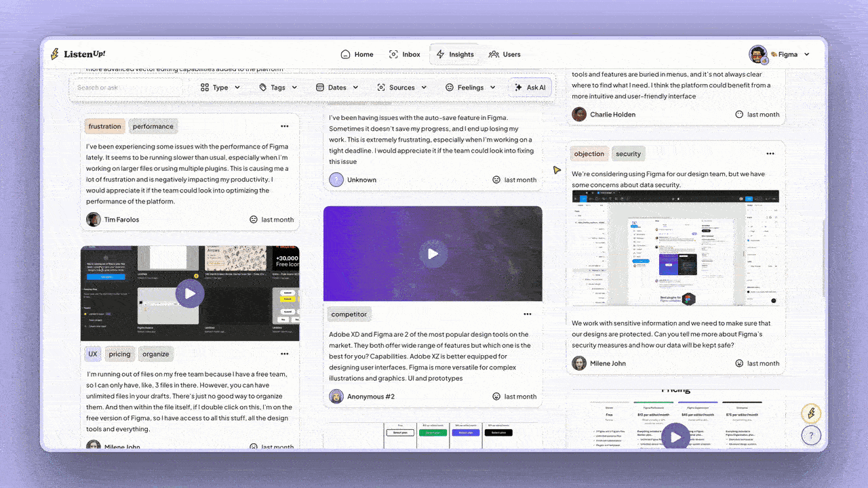The height and width of the screenshot is (488, 868).
Task: Click the organize tag
Action: [155, 354]
